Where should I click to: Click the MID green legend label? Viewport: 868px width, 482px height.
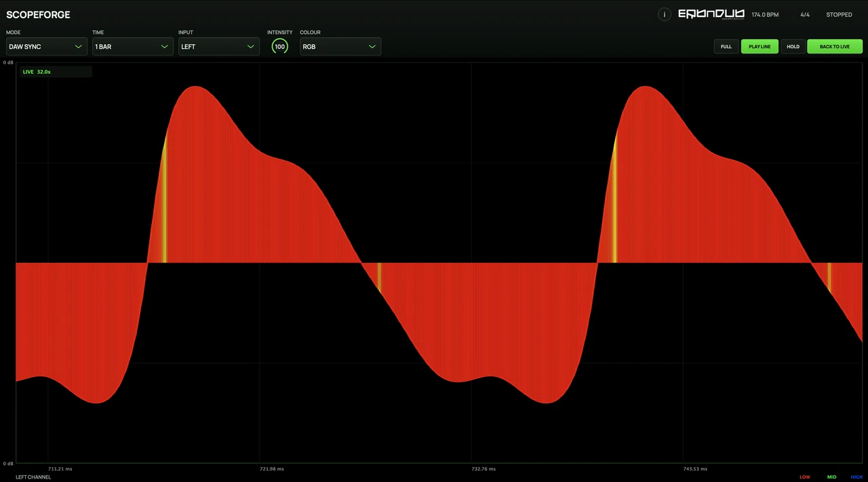coord(831,477)
